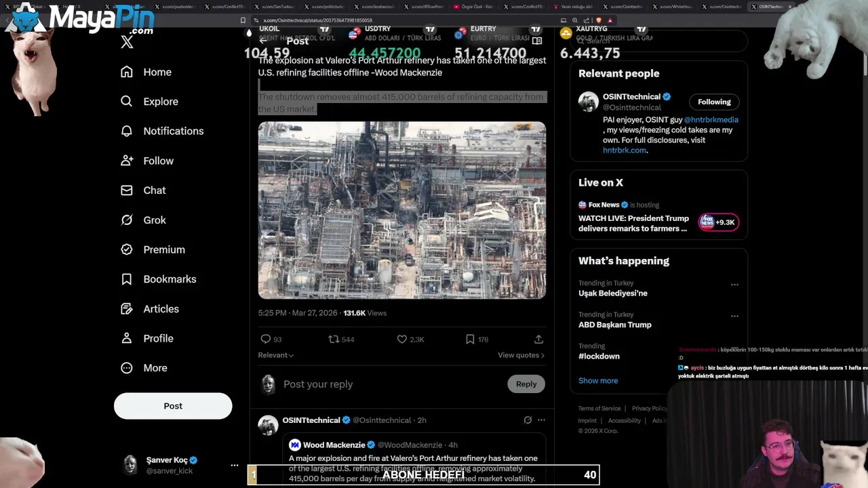Click the Following button for OSINTtechnical
The height and width of the screenshot is (488, 868).
tap(714, 102)
